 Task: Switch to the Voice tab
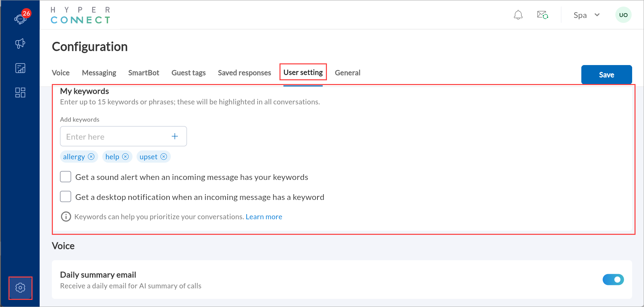point(61,73)
